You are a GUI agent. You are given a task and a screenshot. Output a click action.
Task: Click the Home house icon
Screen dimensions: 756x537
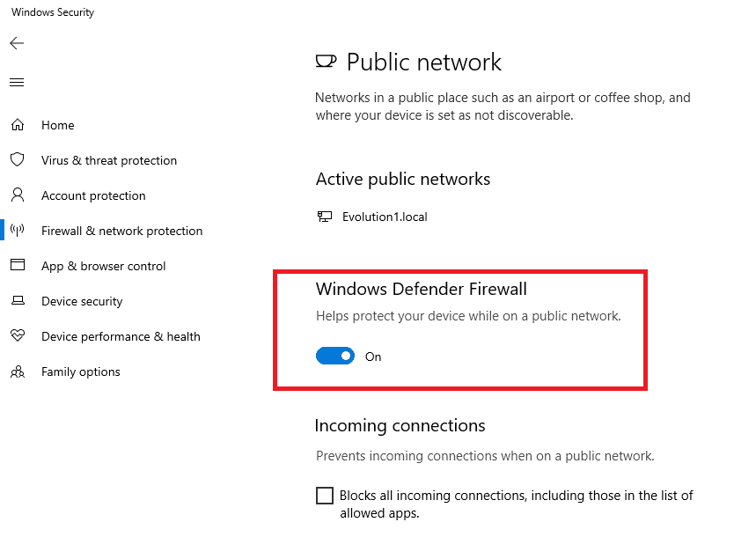(18, 125)
